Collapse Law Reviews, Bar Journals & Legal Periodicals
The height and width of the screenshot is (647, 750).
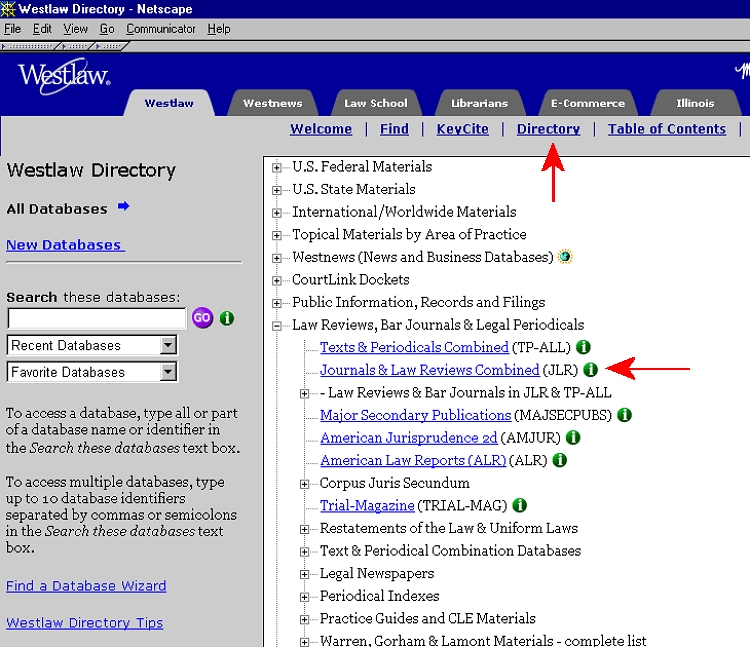click(276, 326)
